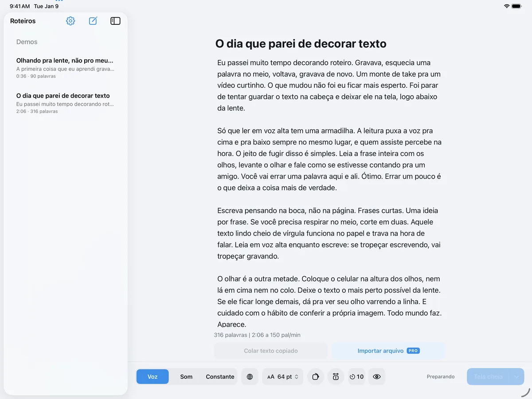The height and width of the screenshot is (399, 532).
Task: Click Importar arquivo PRO button
Action: click(388, 351)
